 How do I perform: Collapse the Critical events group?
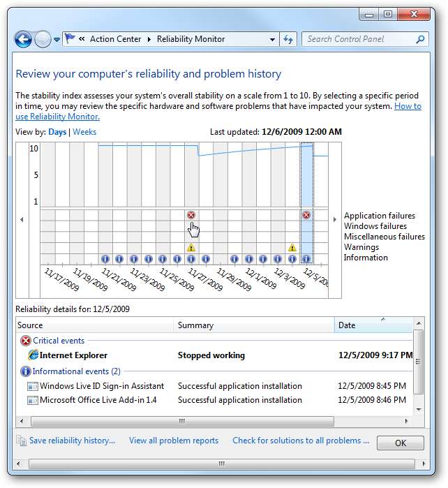coord(59,341)
